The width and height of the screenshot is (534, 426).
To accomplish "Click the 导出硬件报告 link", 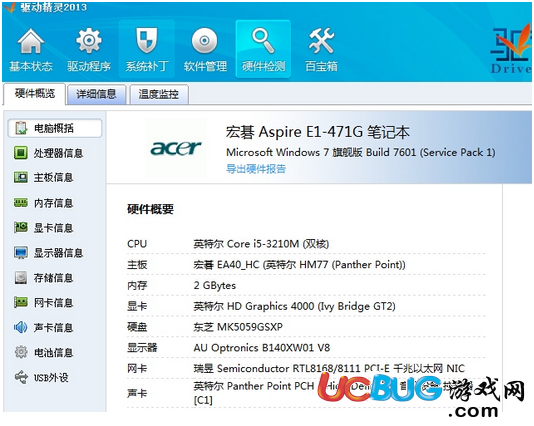I will click(256, 169).
